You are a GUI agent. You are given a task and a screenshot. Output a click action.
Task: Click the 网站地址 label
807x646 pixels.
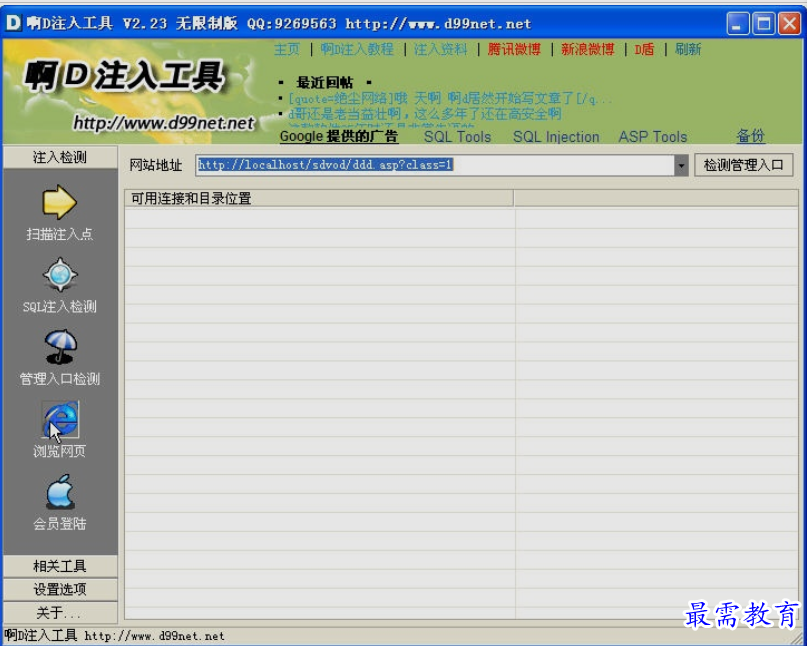click(155, 165)
